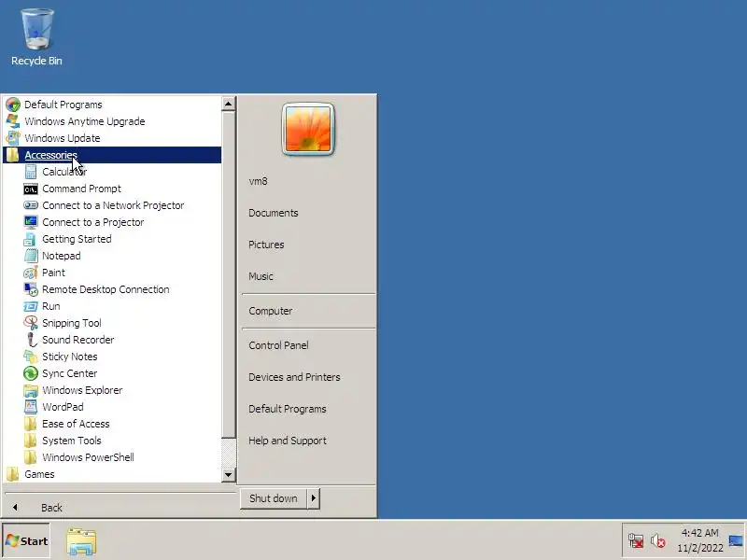Open Help and Support
The image size is (747, 560).
point(288,441)
